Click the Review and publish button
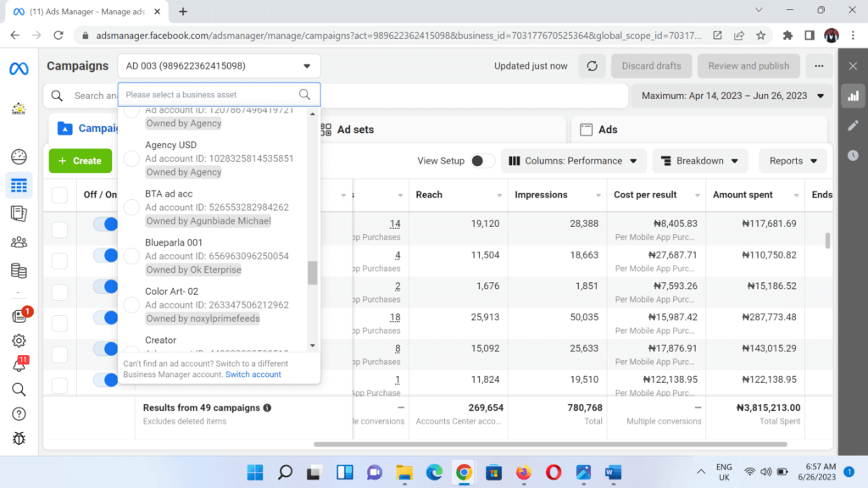868x488 pixels. pos(748,66)
